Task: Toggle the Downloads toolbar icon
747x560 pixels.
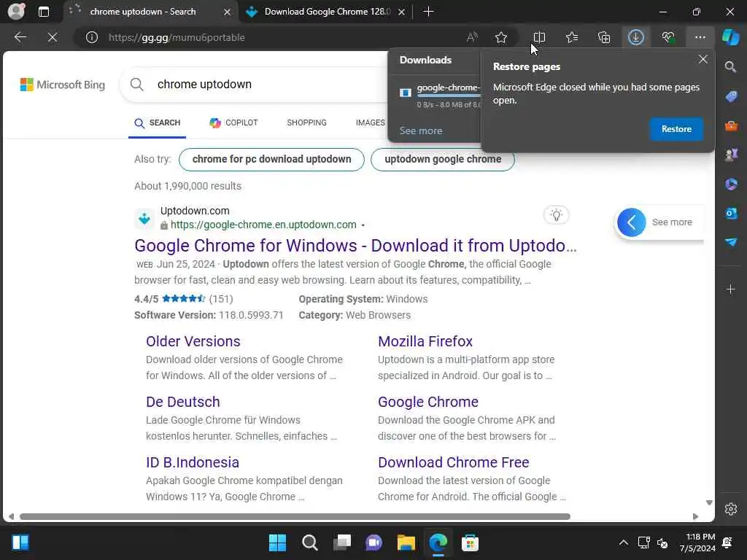Action: coord(636,37)
